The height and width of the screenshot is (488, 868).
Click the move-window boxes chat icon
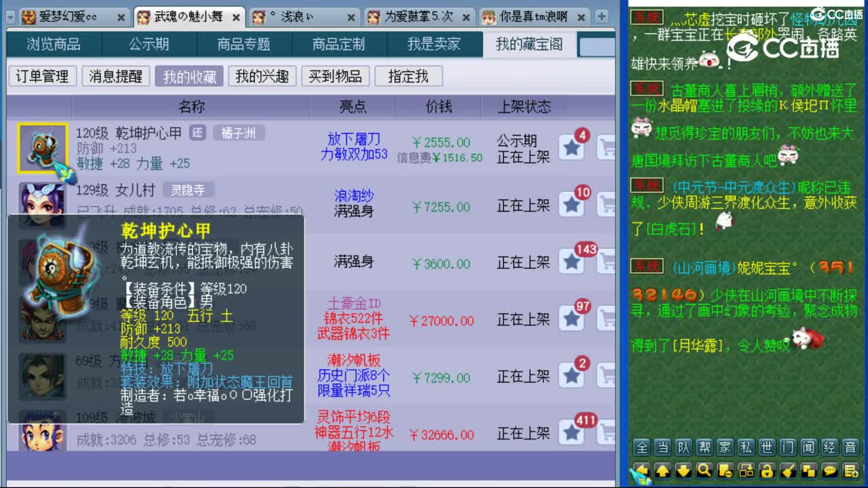pyautogui.click(x=746, y=470)
